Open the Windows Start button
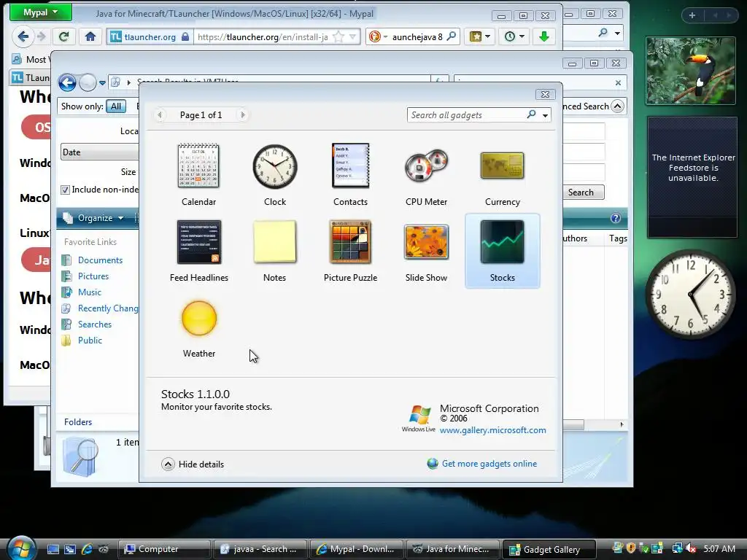 (x=20, y=548)
